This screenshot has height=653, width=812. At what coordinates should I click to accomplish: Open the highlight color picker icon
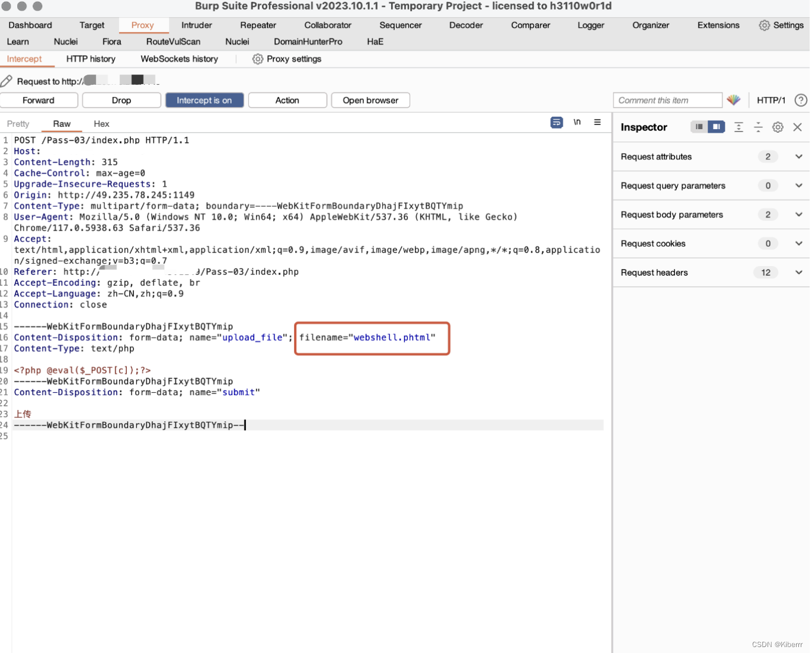pyautogui.click(x=734, y=100)
